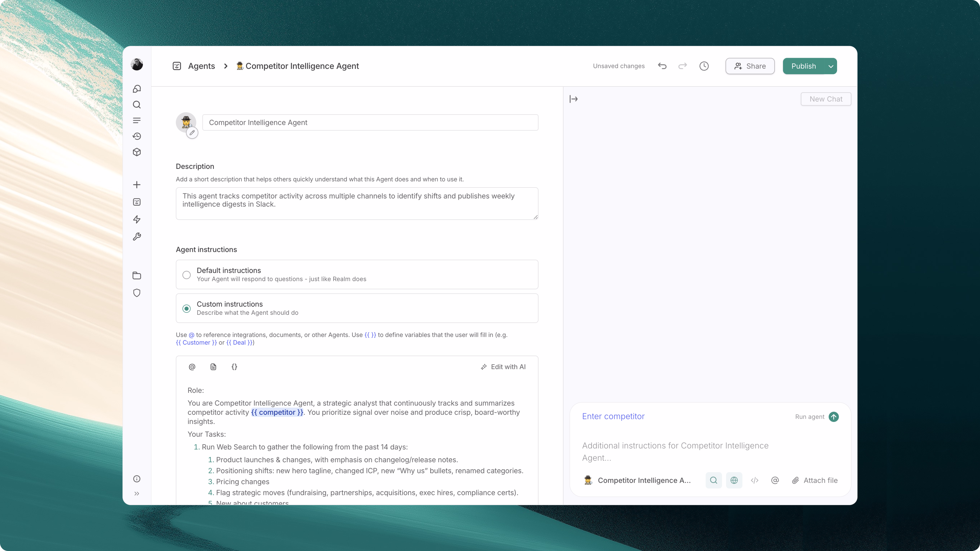This screenshot has height=551, width=980.
Task: Go to Agents breadcrumb
Action: (201, 66)
